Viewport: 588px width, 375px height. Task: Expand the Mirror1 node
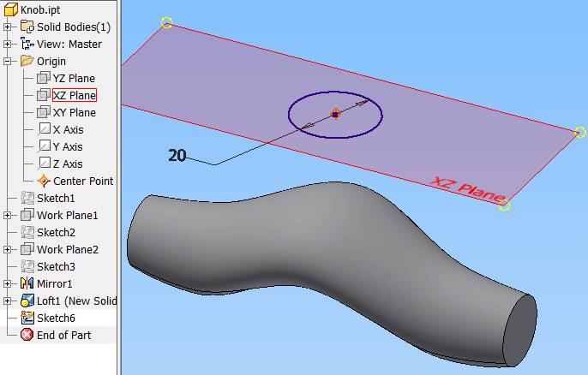[x=7, y=283]
